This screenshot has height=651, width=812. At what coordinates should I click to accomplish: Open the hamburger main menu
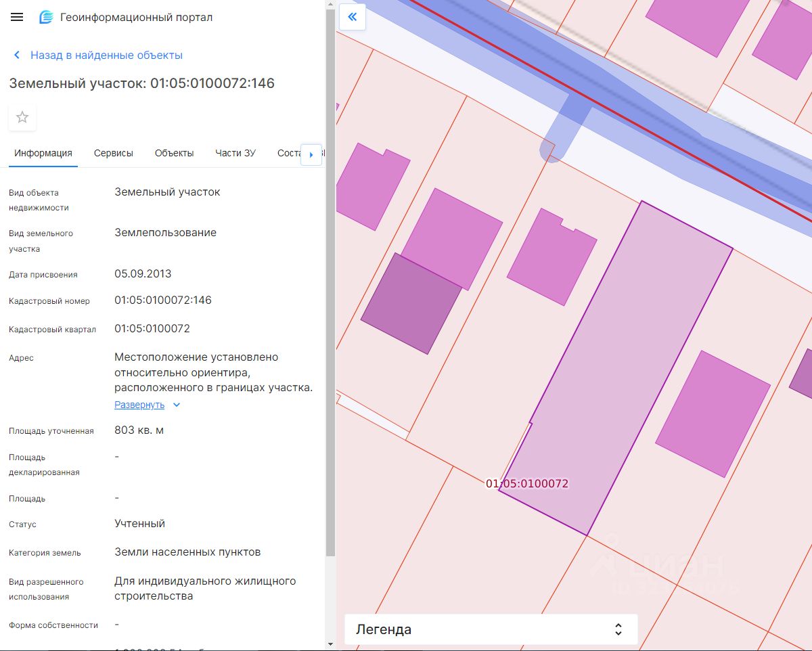click(x=17, y=17)
